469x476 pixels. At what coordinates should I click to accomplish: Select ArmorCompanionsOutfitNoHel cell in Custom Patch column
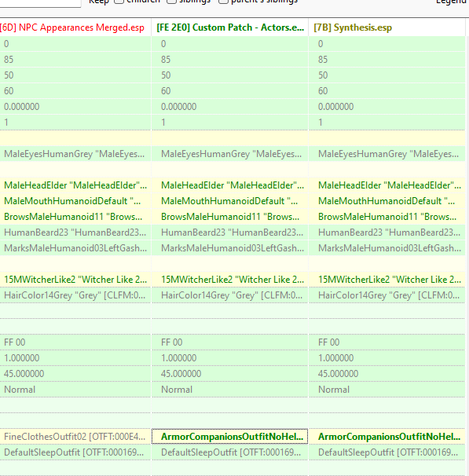(x=230, y=437)
